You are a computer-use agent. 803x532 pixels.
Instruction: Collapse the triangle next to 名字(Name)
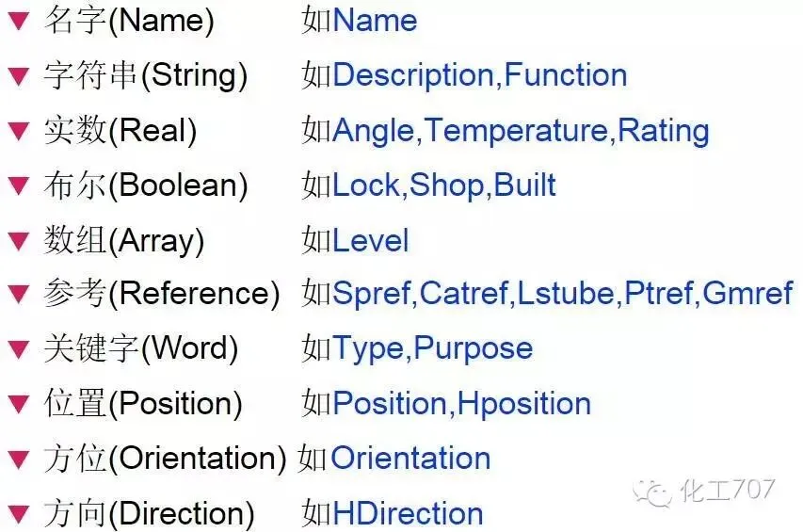click(x=19, y=21)
